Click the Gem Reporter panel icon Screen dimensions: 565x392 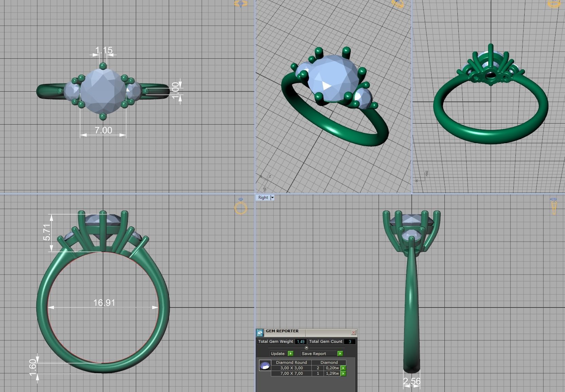click(x=260, y=333)
